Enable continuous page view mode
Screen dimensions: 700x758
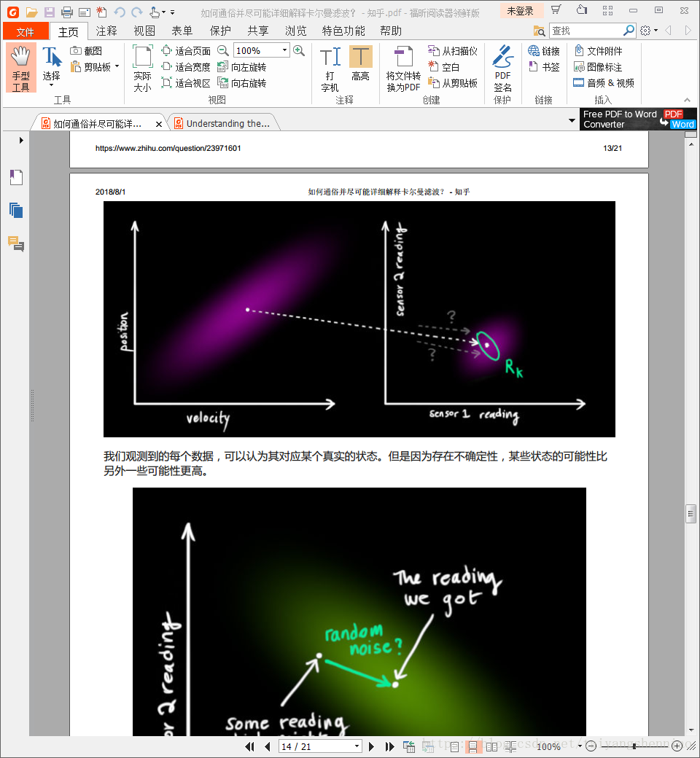(x=472, y=747)
